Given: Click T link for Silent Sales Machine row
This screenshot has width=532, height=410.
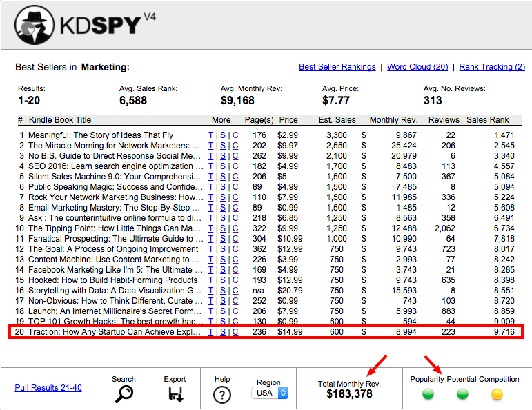Looking at the screenshot, I should click(210, 177).
